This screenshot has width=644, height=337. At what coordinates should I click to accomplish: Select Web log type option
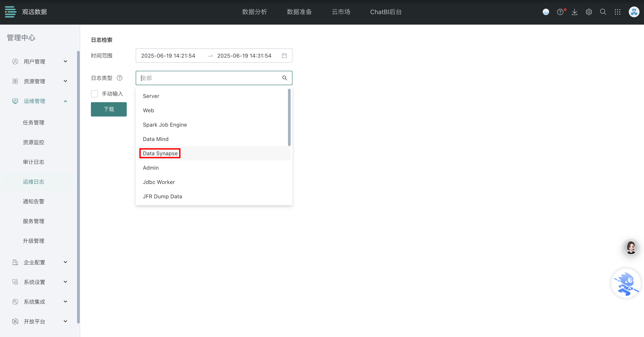point(214,110)
